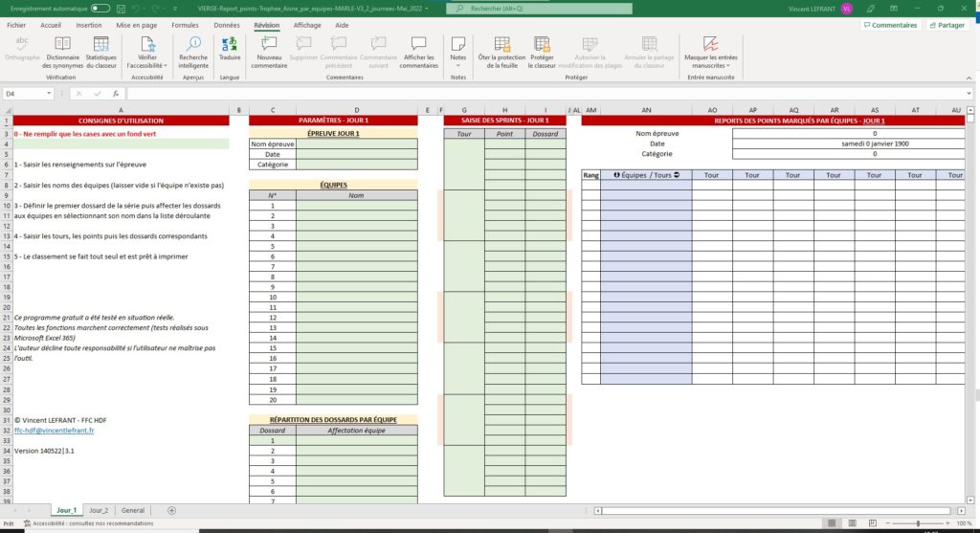
Task: Click Protéger le classeur icon
Action: [x=543, y=52]
